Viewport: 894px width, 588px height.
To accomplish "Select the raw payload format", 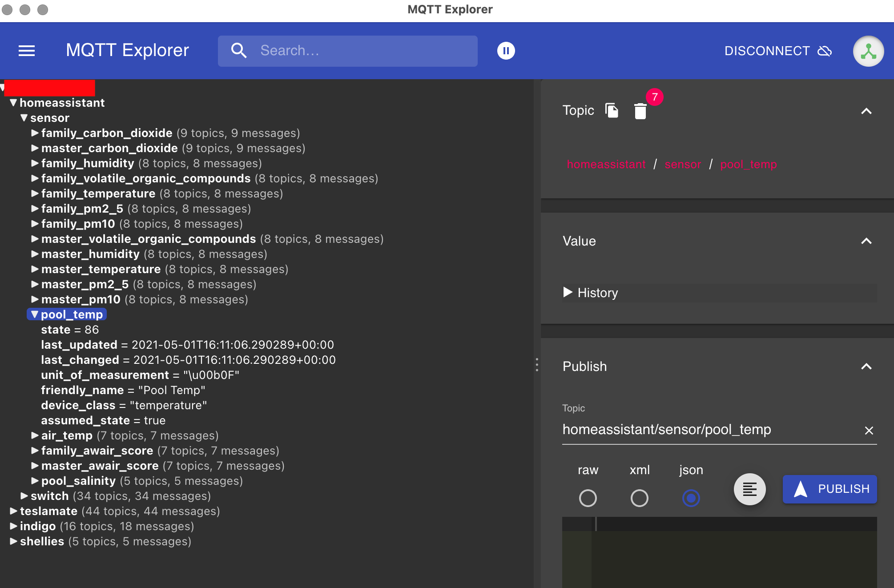I will [588, 498].
